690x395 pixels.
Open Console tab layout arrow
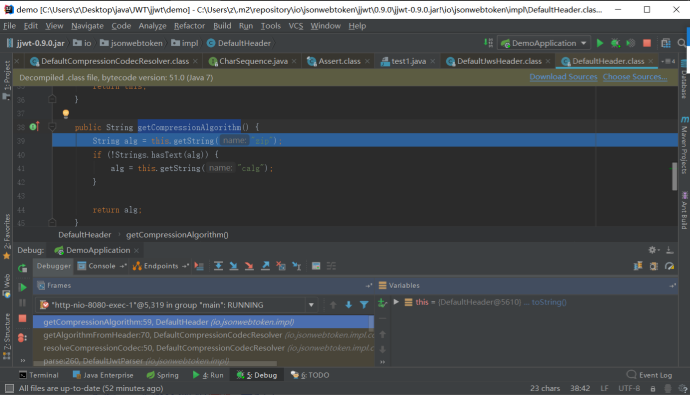(123, 266)
